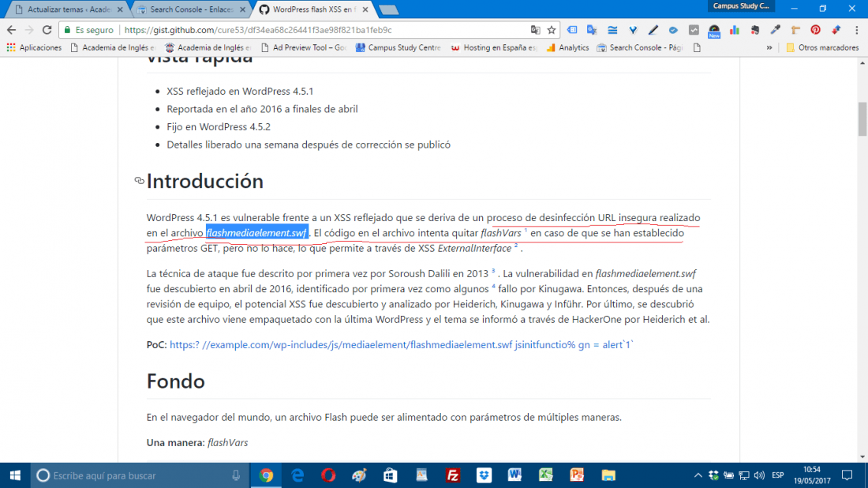868x488 pixels.
Task: Open the Hosting en España bookmark
Action: point(494,47)
